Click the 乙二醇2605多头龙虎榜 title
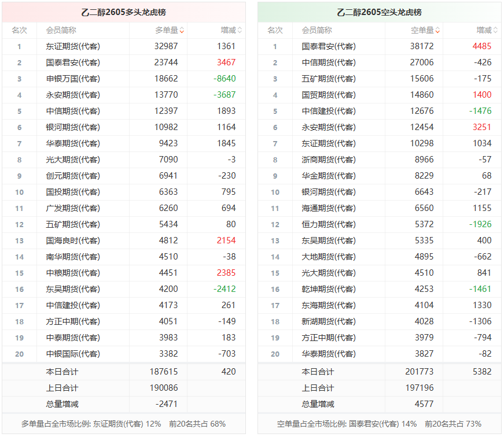The image size is (504, 437). click(124, 12)
